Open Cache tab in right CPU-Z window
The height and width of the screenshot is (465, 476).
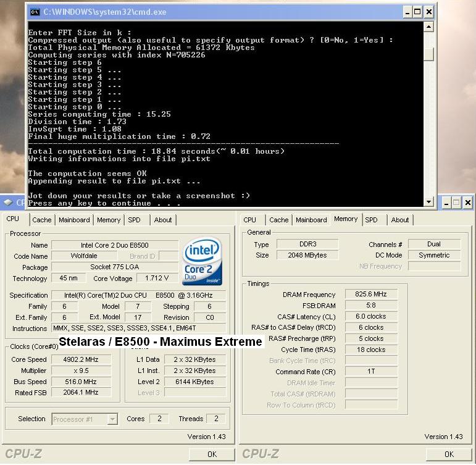[279, 220]
